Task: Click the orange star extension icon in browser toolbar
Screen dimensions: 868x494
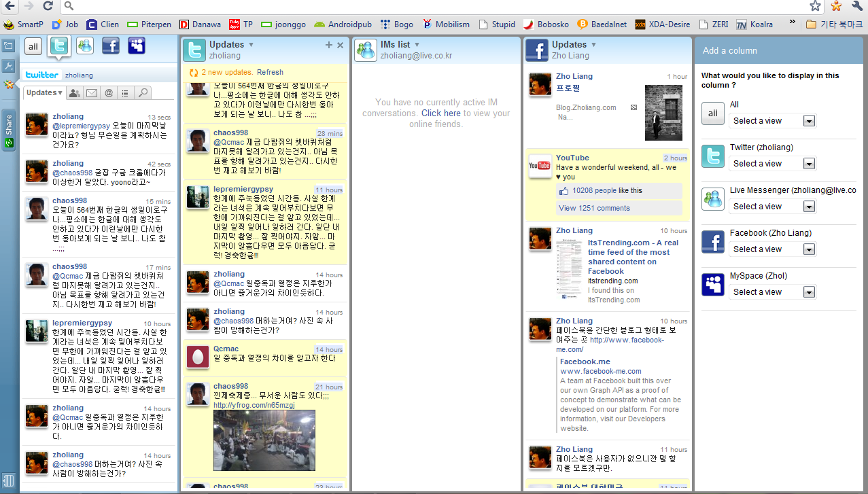Action: [x=836, y=6]
